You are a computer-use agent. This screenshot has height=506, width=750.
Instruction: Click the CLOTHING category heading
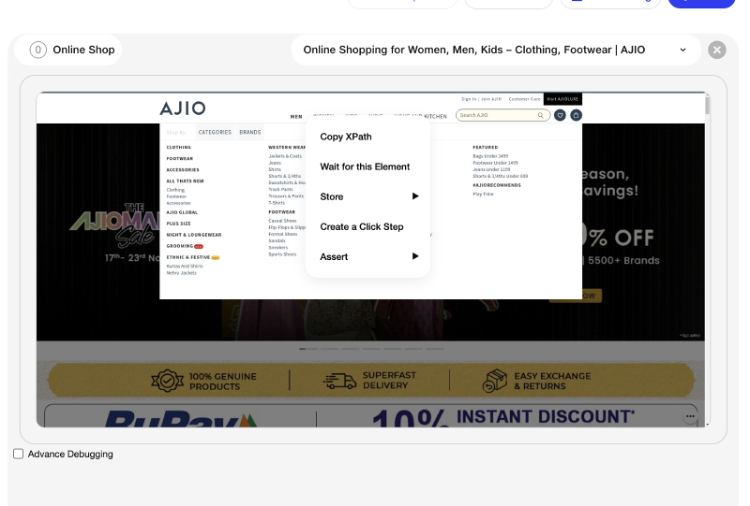point(179,147)
